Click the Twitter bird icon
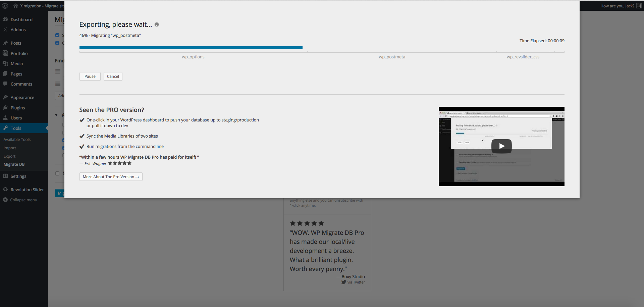The image size is (644, 307). (344, 282)
